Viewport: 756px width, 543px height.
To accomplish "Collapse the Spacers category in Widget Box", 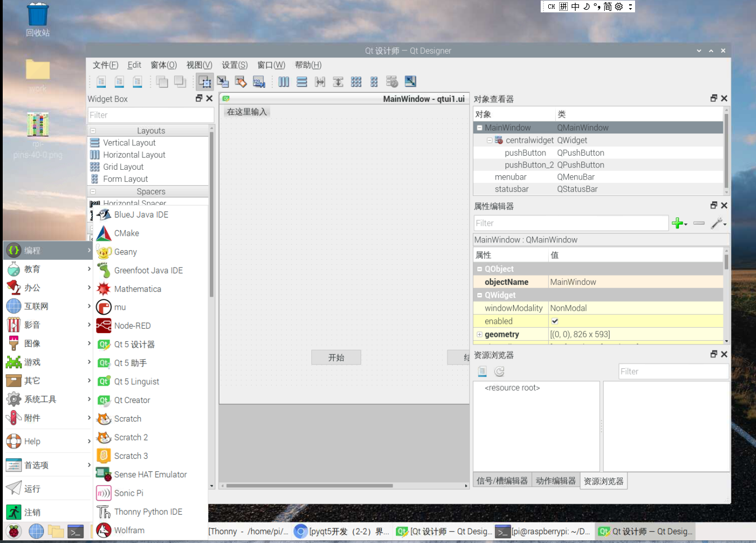I will [93, 191].
